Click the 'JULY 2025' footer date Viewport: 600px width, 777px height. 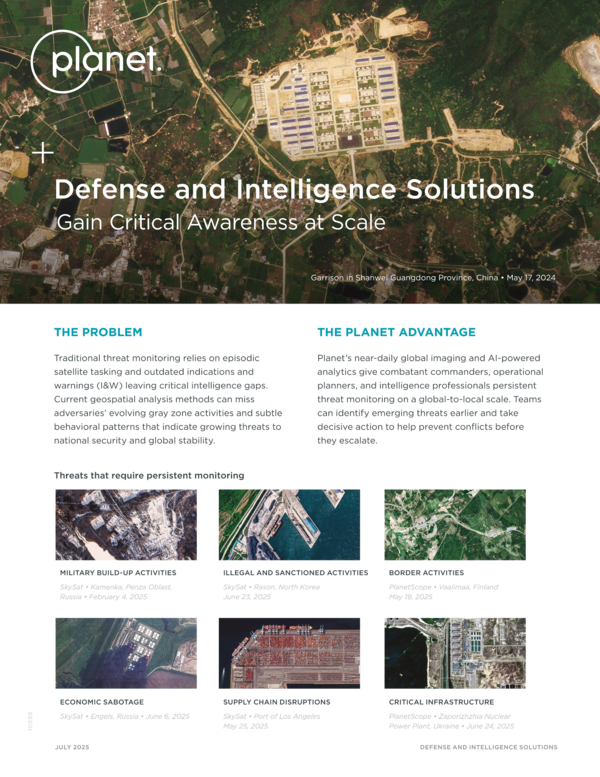(x=72, y=747)
